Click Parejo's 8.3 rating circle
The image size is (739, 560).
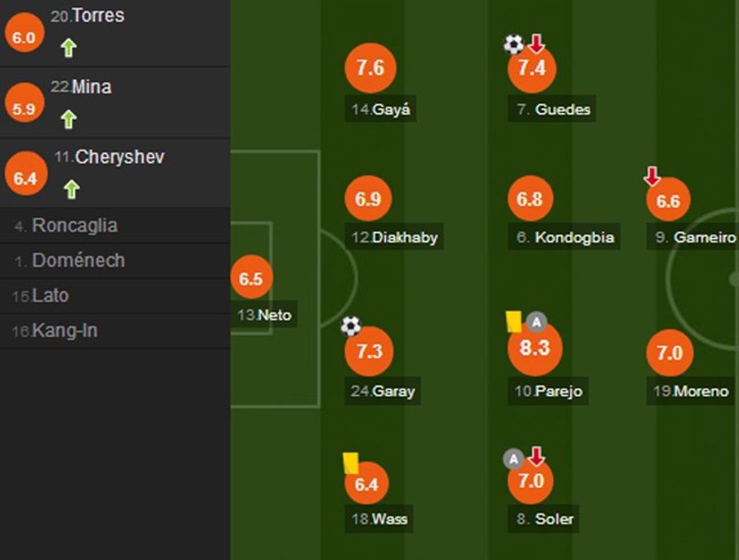coord(535,348)
